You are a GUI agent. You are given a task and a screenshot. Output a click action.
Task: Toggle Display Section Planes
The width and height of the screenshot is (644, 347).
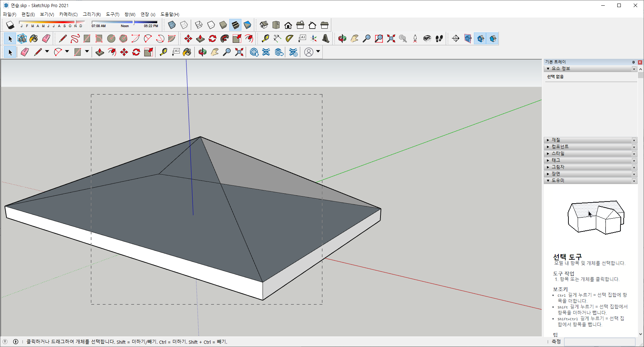pos(468,39)
